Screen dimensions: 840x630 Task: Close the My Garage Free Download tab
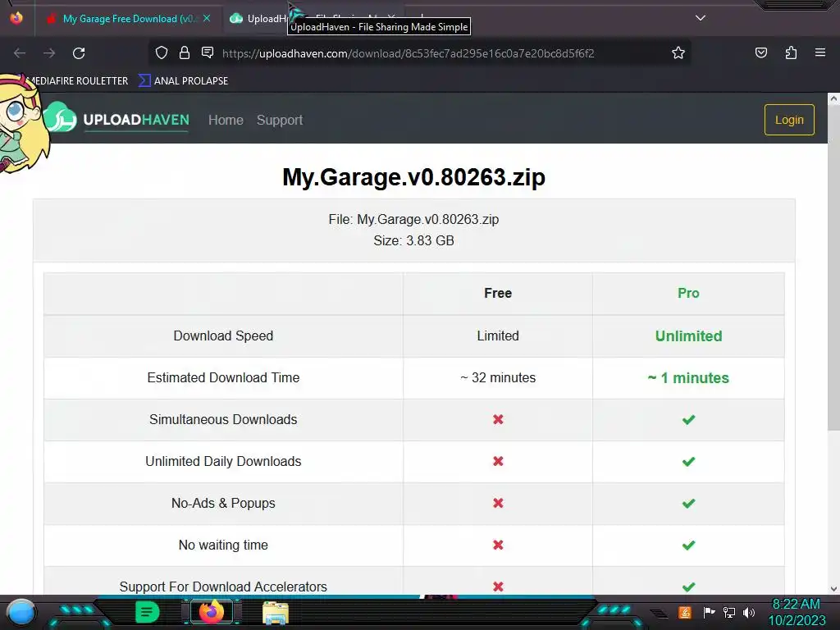click(x=207, y=18)
